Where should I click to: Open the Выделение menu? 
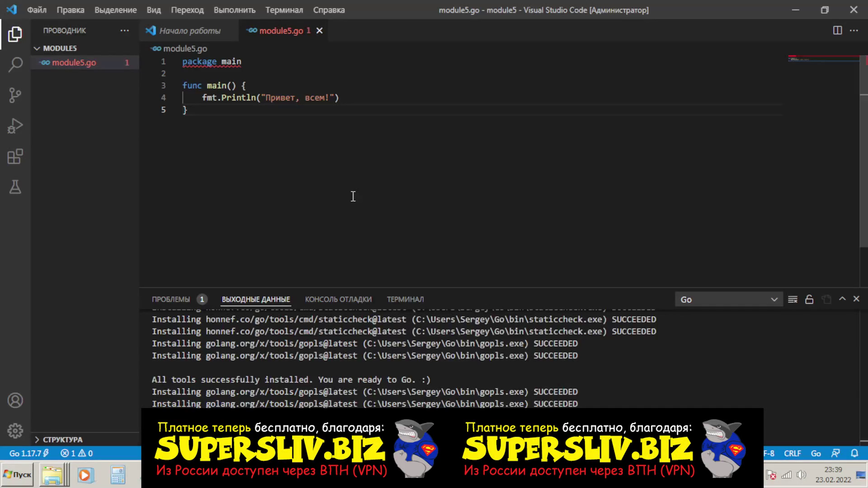click(115, 9)
